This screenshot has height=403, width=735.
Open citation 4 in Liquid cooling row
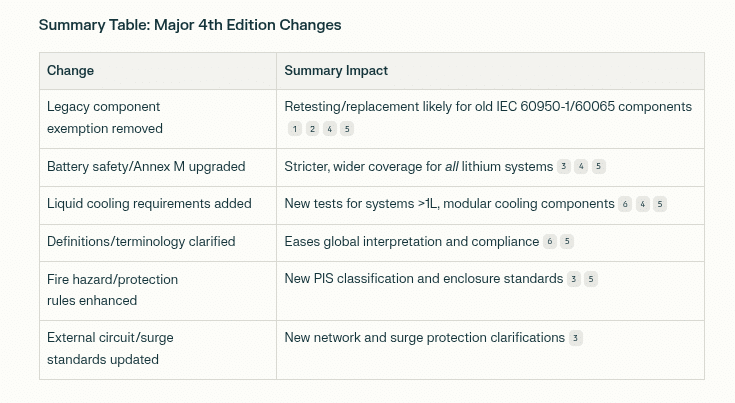tap(643, 204)
